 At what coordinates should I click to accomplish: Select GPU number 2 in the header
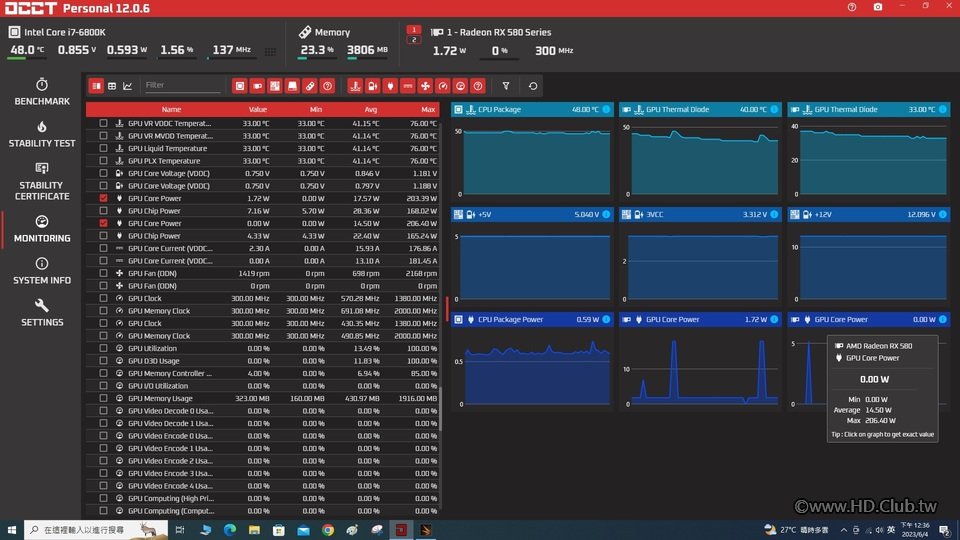(x=414, y=39)
